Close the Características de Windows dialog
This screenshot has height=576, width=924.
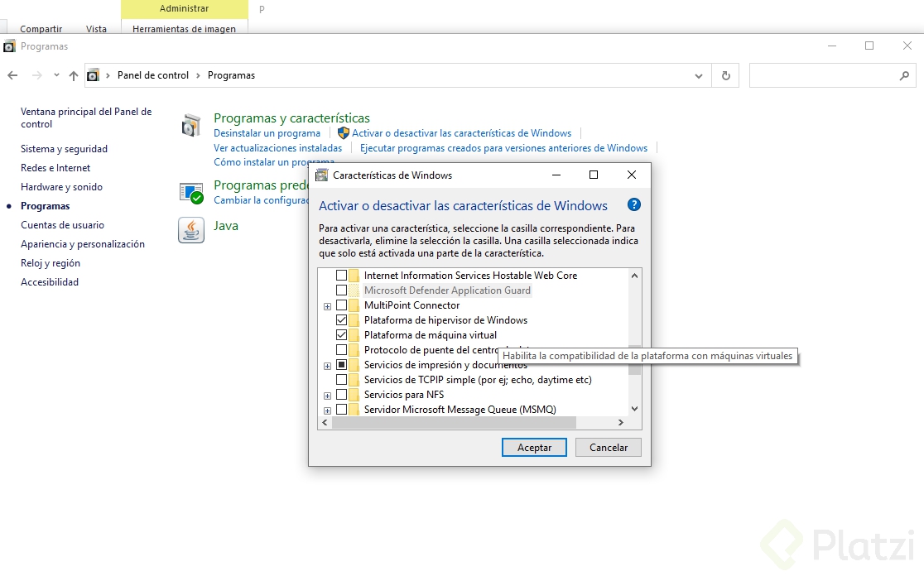(632, 175)
